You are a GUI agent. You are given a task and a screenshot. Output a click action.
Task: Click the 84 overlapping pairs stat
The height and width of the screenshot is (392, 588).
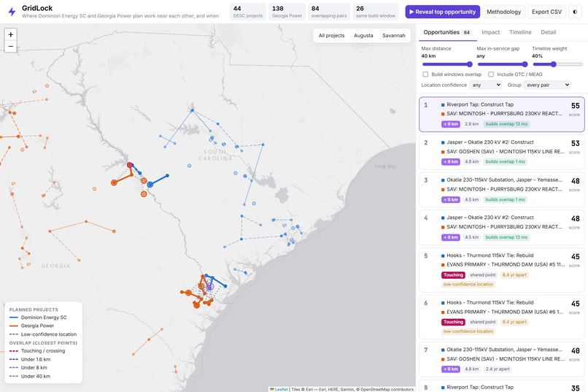point(329,12)
